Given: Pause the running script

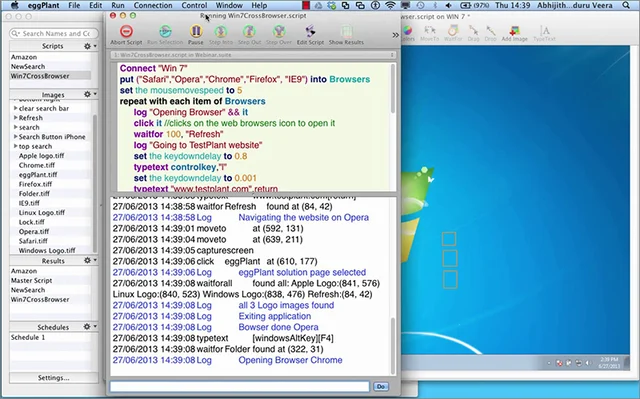Looking at the screenshot, I should pos(196,31).
